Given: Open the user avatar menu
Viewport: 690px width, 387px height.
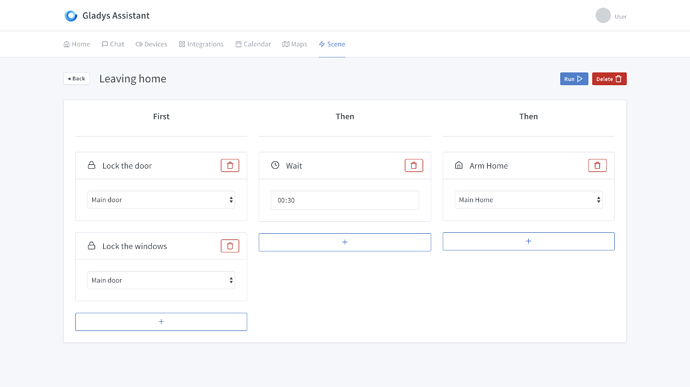Looking at the screenshot, I should tap(603, 15).
